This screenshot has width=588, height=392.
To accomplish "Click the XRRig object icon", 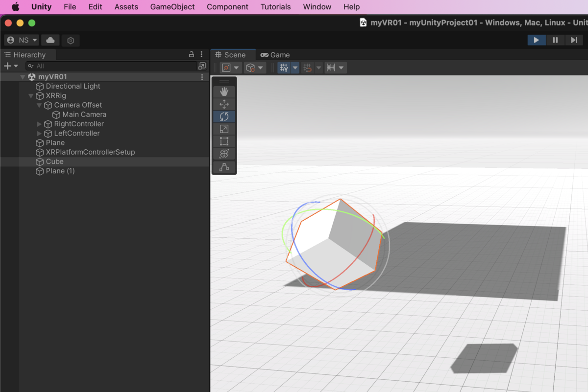I will (40, 96).
